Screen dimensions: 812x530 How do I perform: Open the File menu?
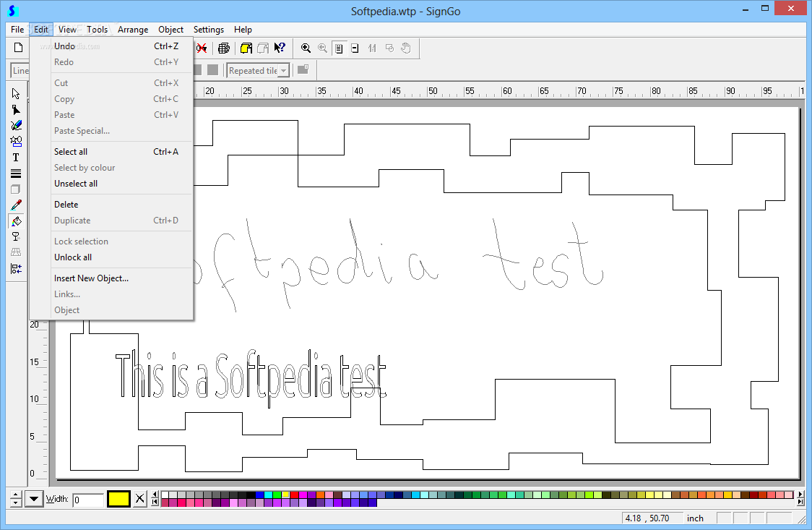(17, 30)
